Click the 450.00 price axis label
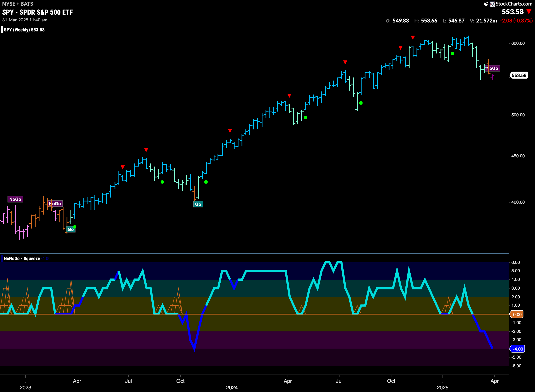This screenshot has width=535, height=392. [x=518, y=156]
